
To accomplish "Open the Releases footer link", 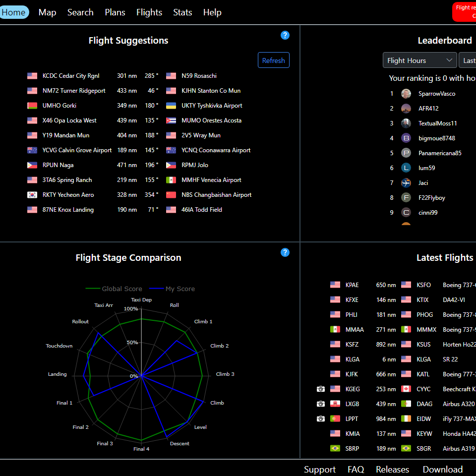I will (x=392, y=469).
